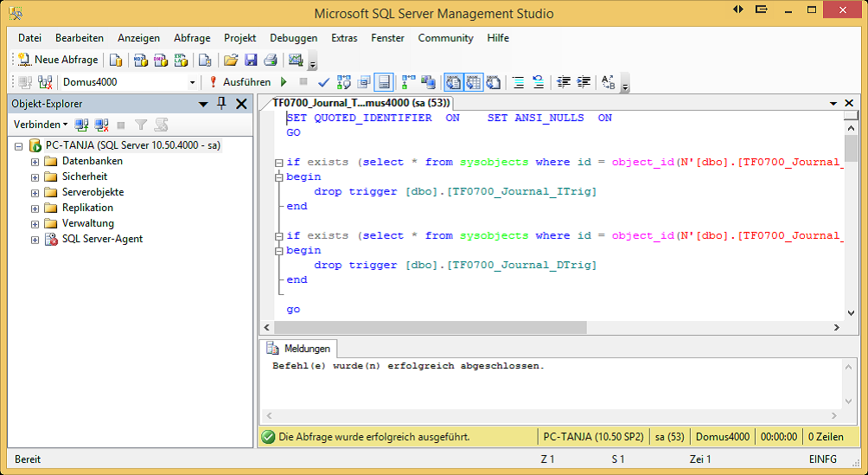This screenshot has width=868, height=475.
Task: Start an Analysis Services DMX query
Action: coord(161,60)
